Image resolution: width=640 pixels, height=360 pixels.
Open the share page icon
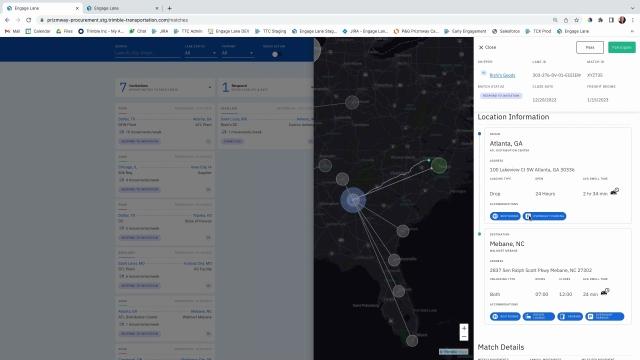(x=566, y=20)
